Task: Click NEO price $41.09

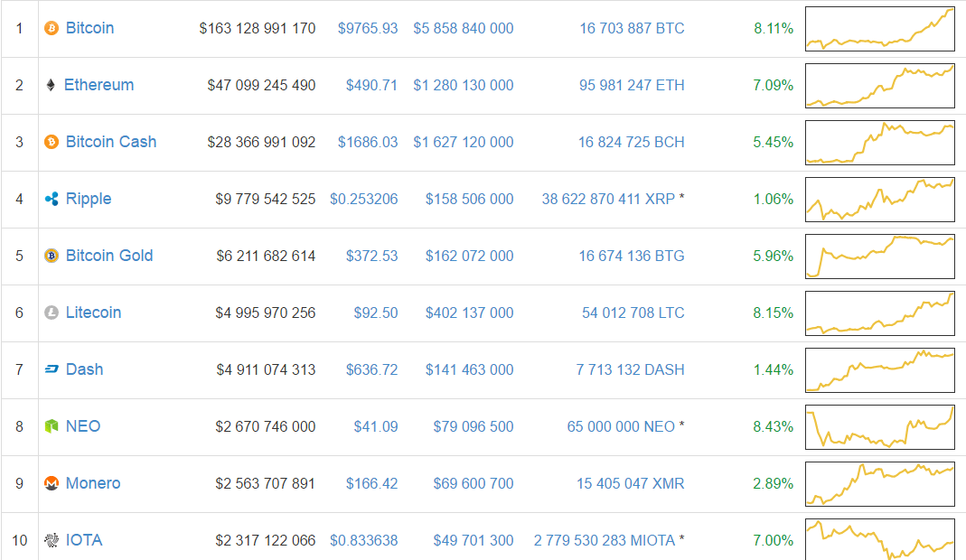Action: coord(376,426)
